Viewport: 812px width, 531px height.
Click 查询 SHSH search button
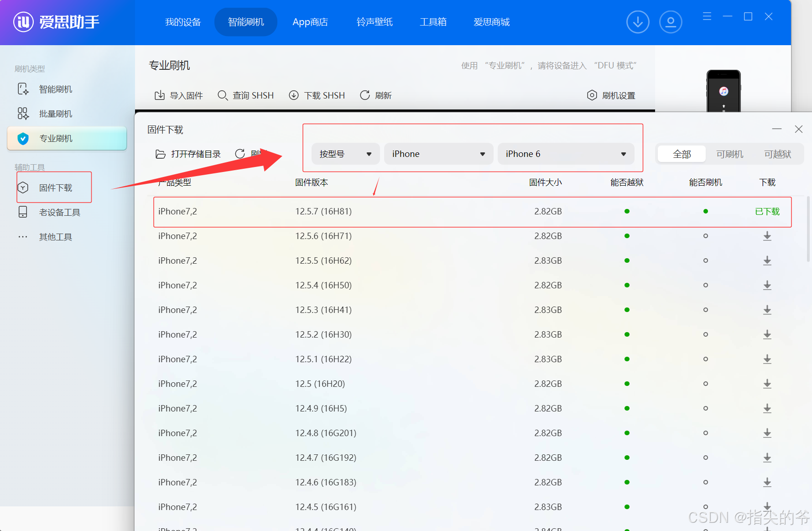(245, 95)
